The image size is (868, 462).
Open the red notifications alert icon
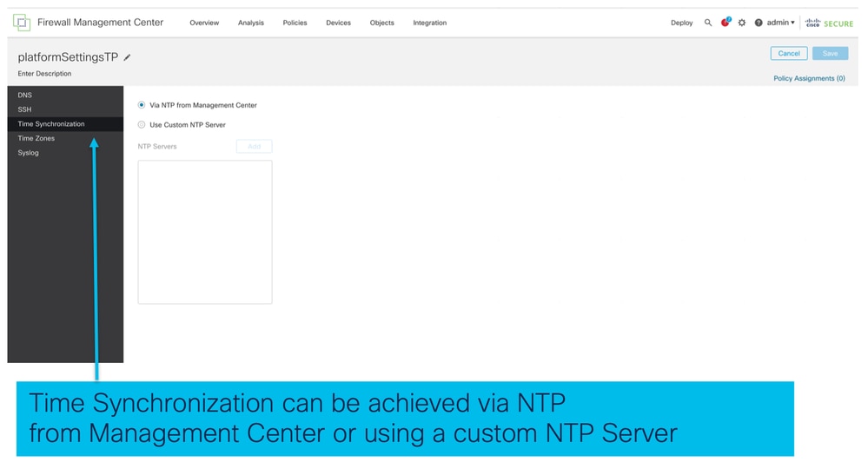tap(726, 22)
